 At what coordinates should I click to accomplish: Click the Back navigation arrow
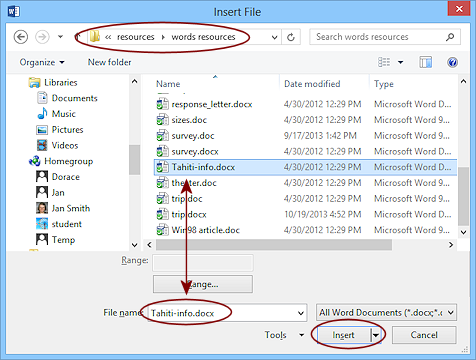pyautogui.click(x=21, y=37)
